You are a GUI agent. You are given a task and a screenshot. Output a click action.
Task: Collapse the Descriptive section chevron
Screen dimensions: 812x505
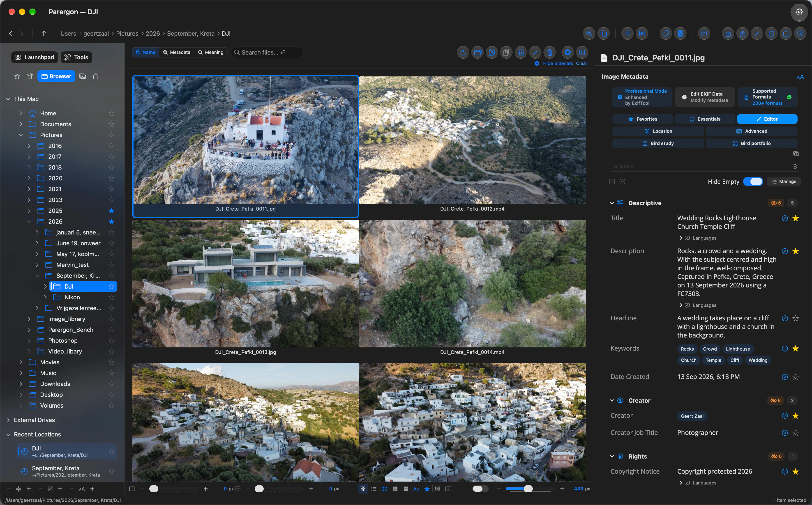pos(612,203)
